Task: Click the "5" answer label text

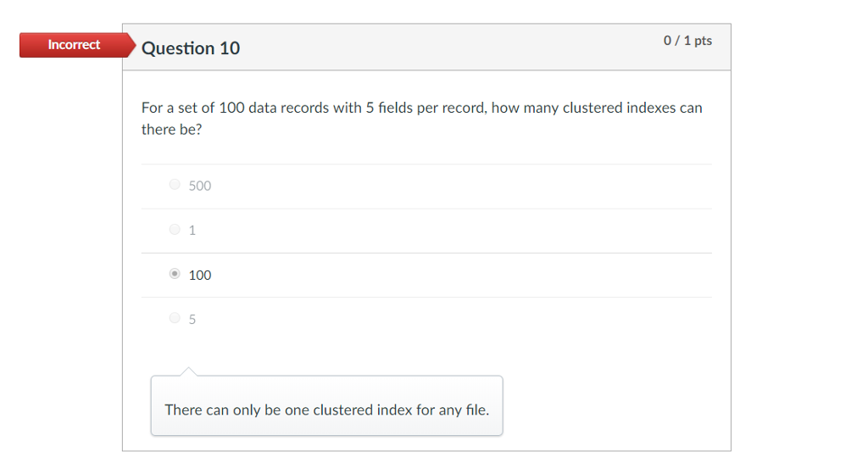Action: tap(192, 320)
